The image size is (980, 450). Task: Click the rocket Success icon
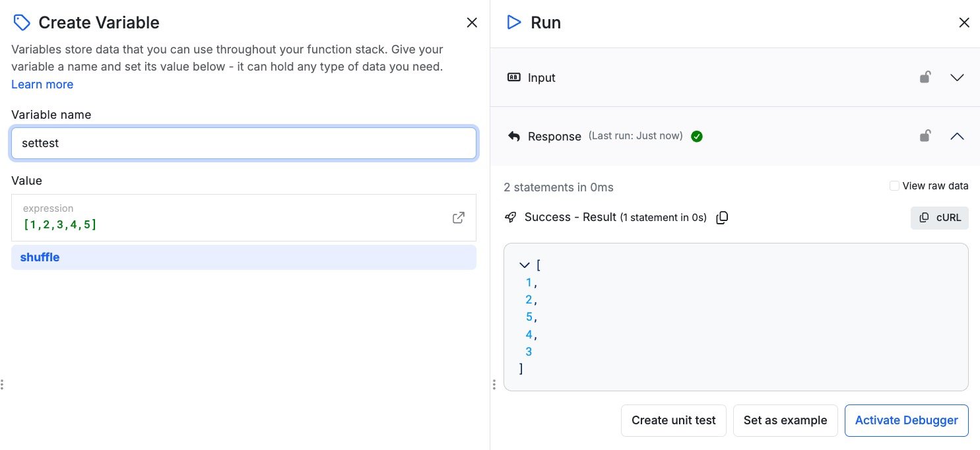tap(510, 217)
